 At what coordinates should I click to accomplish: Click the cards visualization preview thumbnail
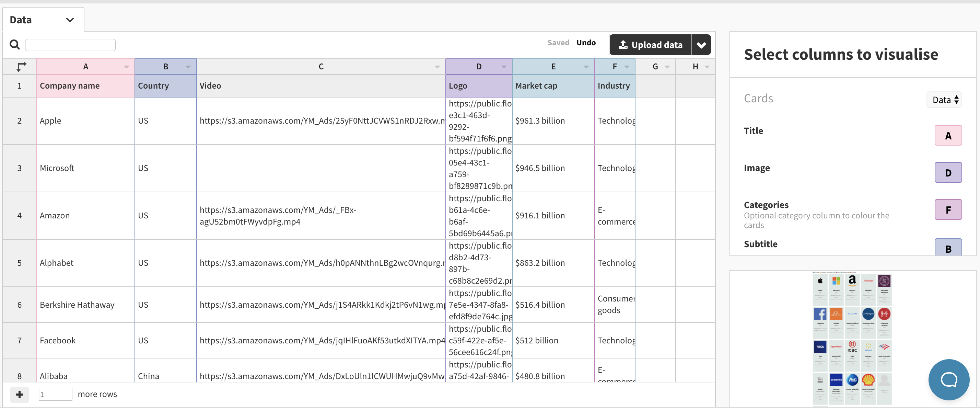point(852,339)
